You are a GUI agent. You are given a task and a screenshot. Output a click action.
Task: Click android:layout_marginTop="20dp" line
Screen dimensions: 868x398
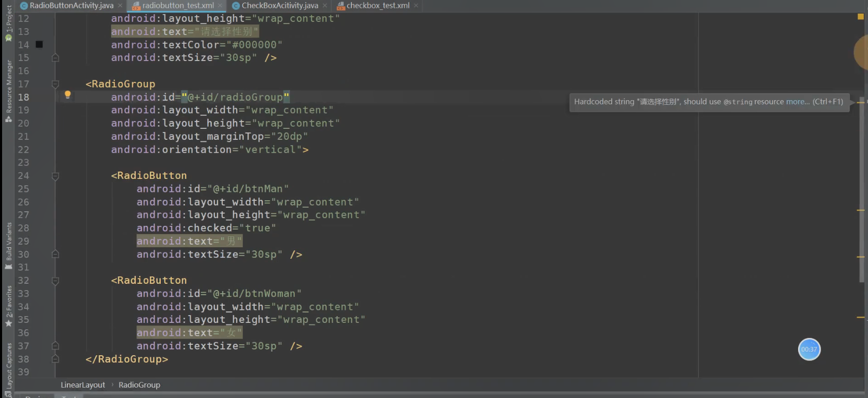point(209,136)
